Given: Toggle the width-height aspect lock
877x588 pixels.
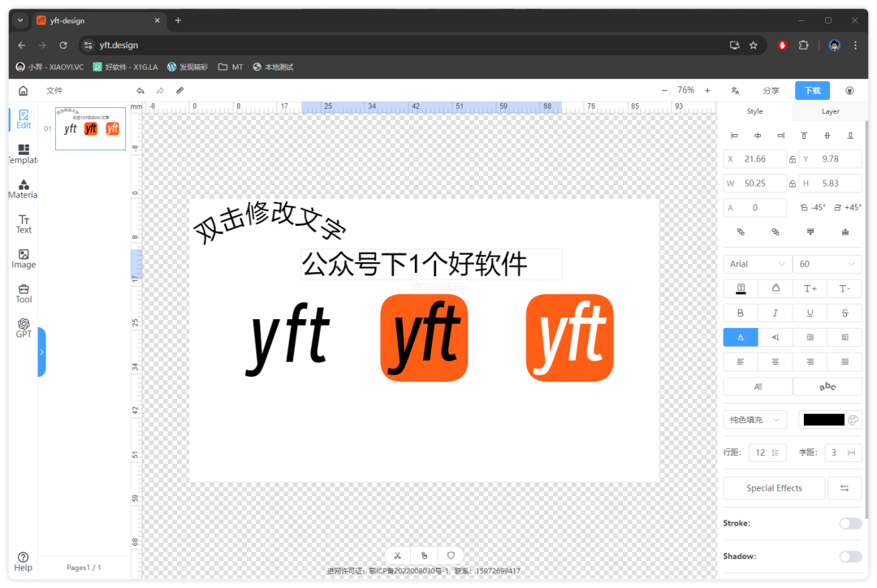Looking at the screenshot, I should [x=793, y=184].
